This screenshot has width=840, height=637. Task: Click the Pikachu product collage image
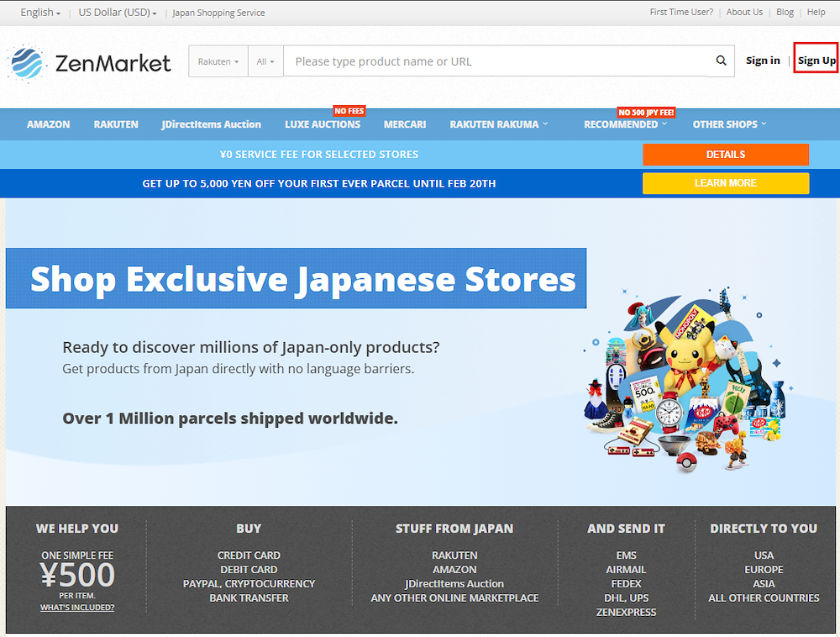[x=689, y=381]
